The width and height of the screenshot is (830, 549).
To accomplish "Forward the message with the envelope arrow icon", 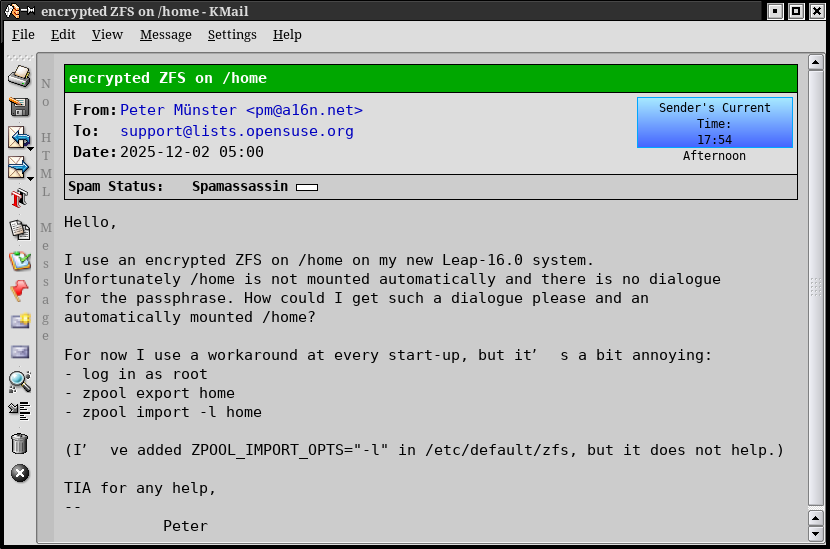I will (x=17, y=168).
